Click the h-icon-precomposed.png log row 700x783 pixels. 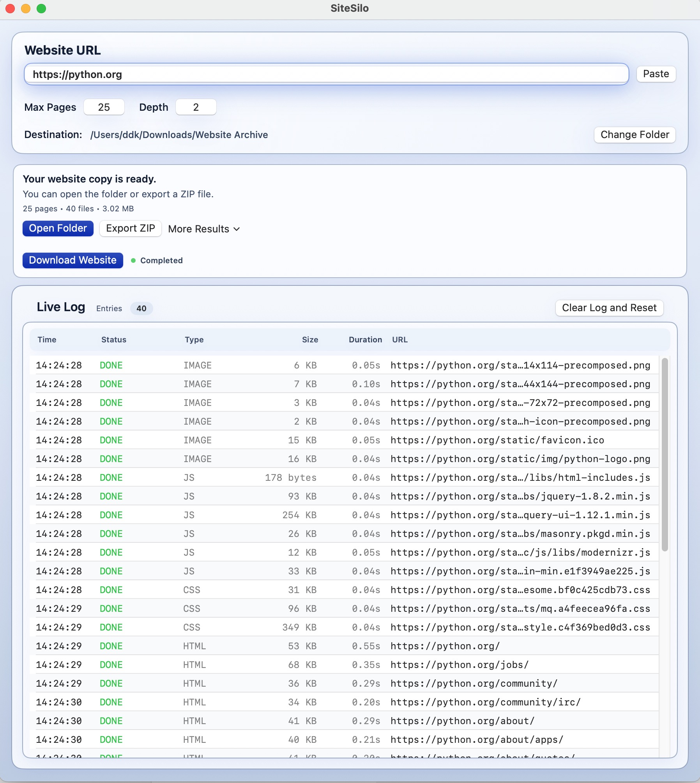[344, 422]
